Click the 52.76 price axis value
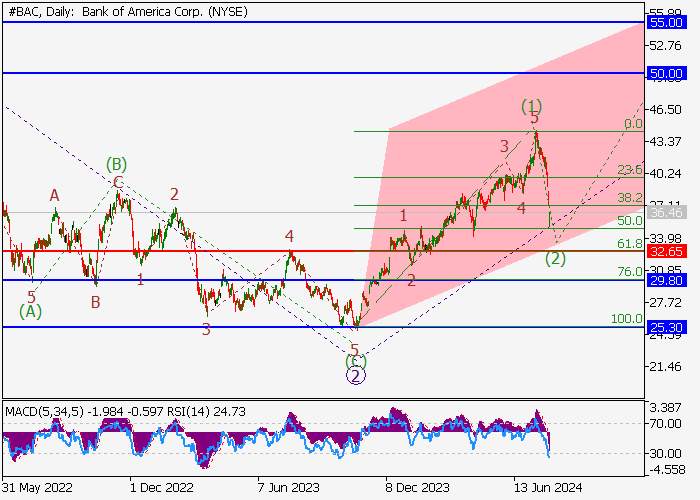This screenshot has width=700, height=500. [666, 46]
